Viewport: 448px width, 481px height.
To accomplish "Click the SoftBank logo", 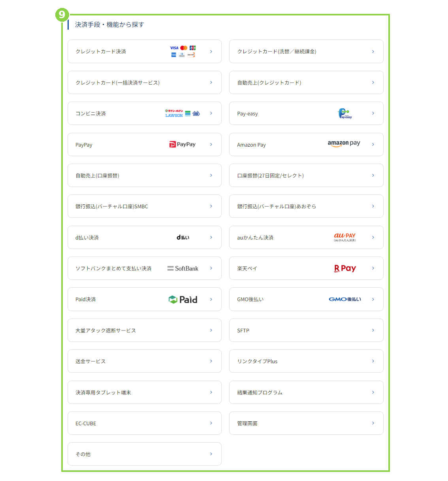I will click(183, 268).
